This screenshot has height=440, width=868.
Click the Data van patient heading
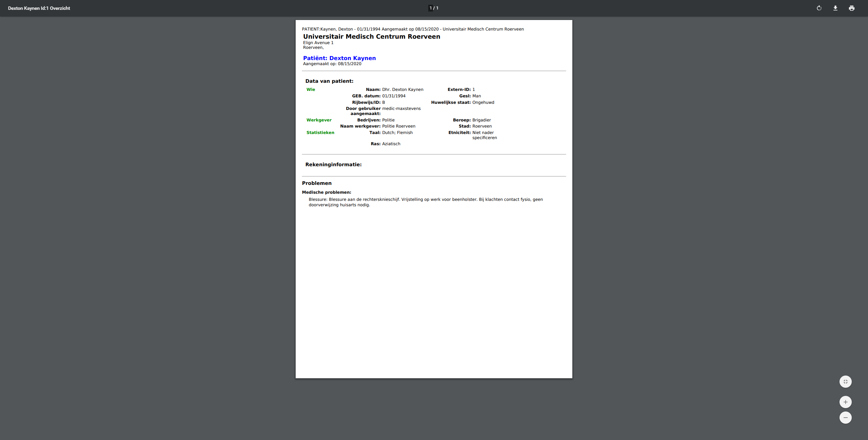(329, 81)
